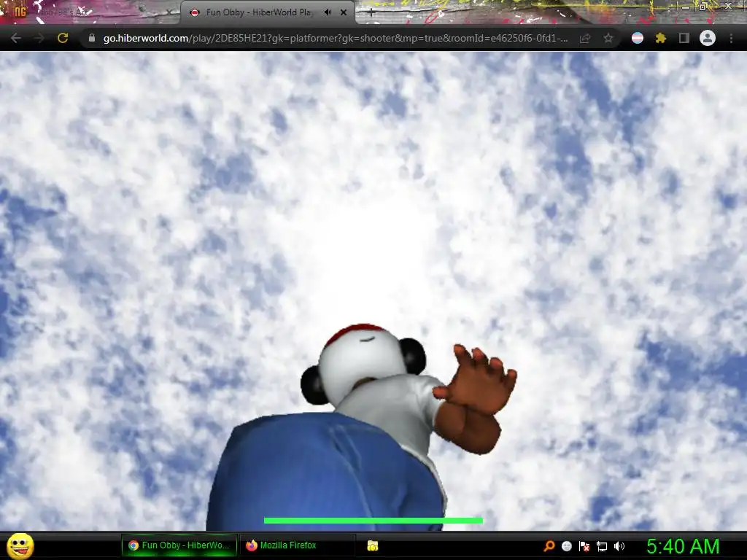Switch to Mozilla Firefox taskbar window

pyautogui.click(x=298, y=545)
